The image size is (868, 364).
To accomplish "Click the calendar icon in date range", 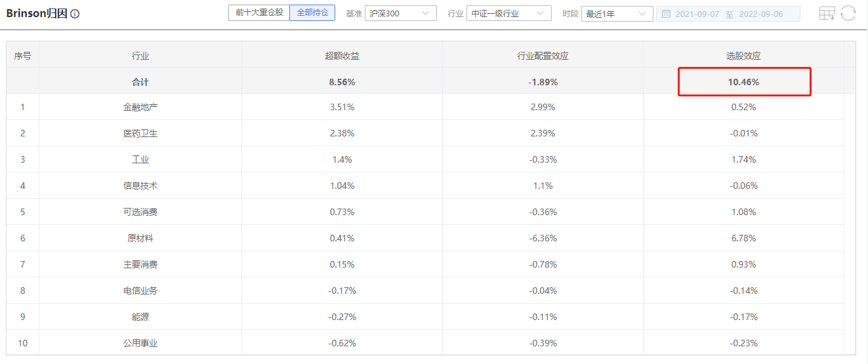I will point(666,14).
